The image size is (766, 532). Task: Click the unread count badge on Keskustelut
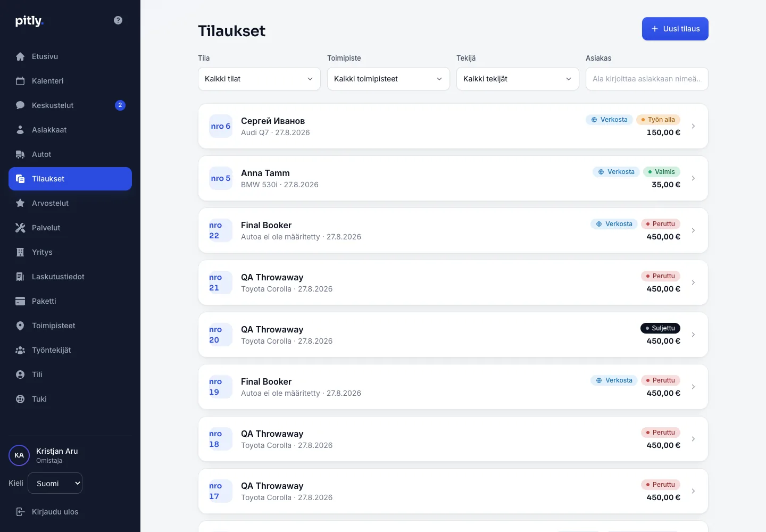coord(120,105)
